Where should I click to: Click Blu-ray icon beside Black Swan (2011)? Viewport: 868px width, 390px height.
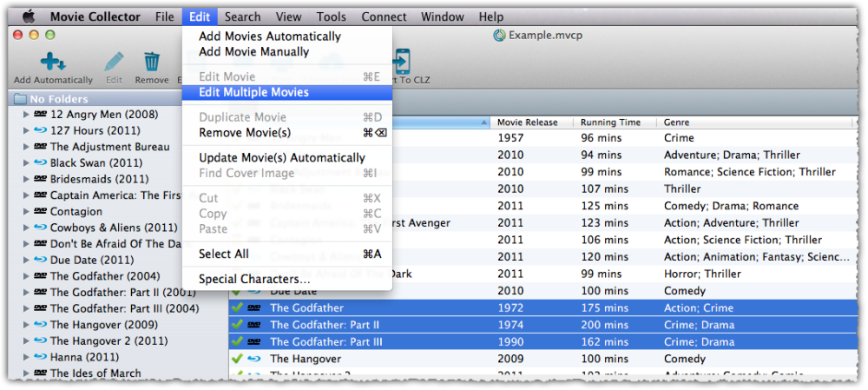(41, 163)
